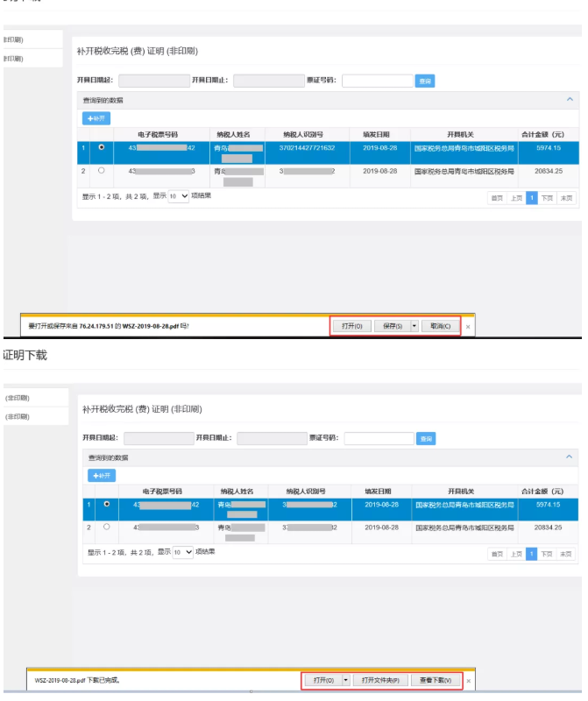Select radio button for row 1 in upper table
Viewport: 588px width, 701px height.
click(102, 147)
